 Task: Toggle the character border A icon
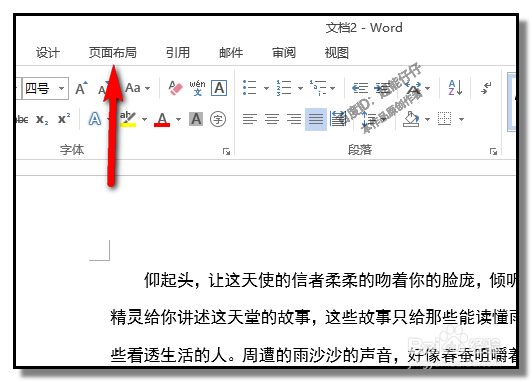point(219,88)
